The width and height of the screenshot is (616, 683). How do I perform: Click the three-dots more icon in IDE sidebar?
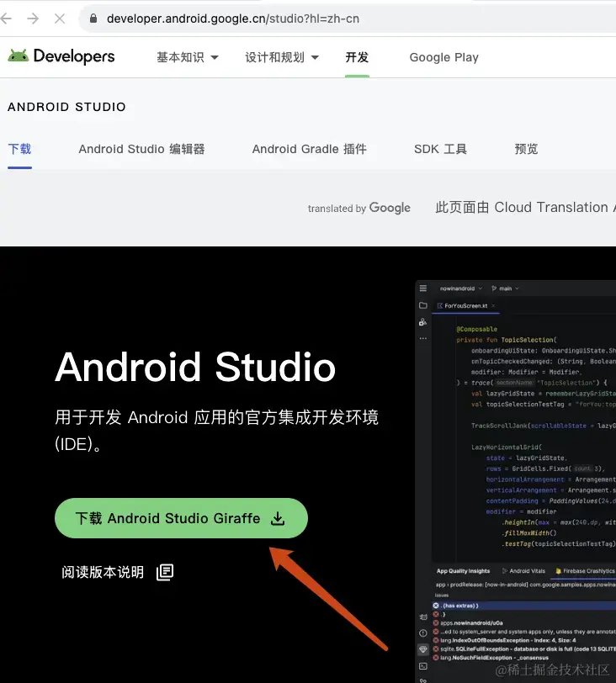pyautogui.click(x=423, y=338)
